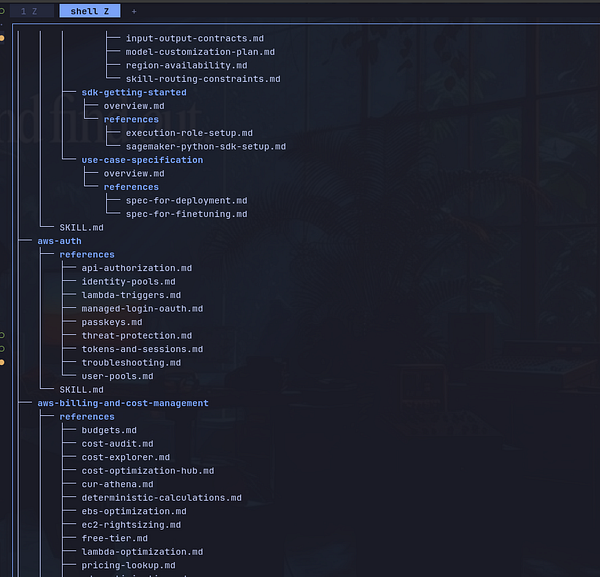Select free-tier.md file name
The width and height of the screenshot is (600, 577).
click(x=114, y=538)
